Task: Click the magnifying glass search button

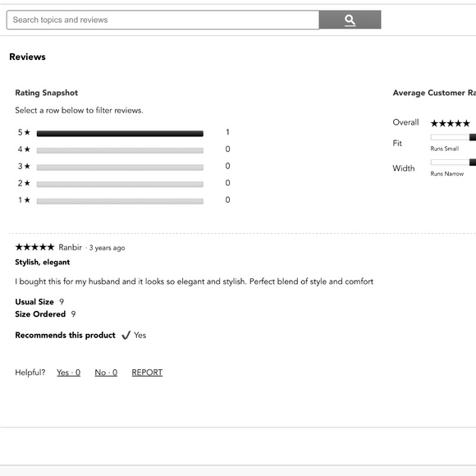Action: tap(350, 20)
